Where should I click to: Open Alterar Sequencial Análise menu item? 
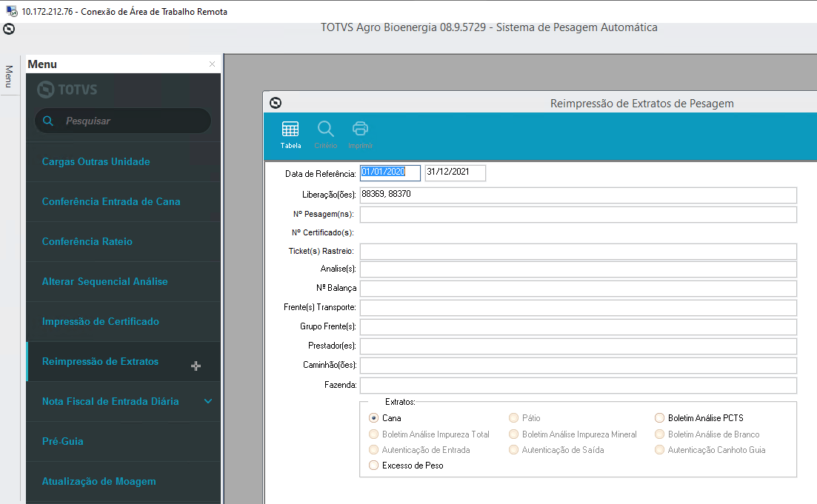pos(123,282)
